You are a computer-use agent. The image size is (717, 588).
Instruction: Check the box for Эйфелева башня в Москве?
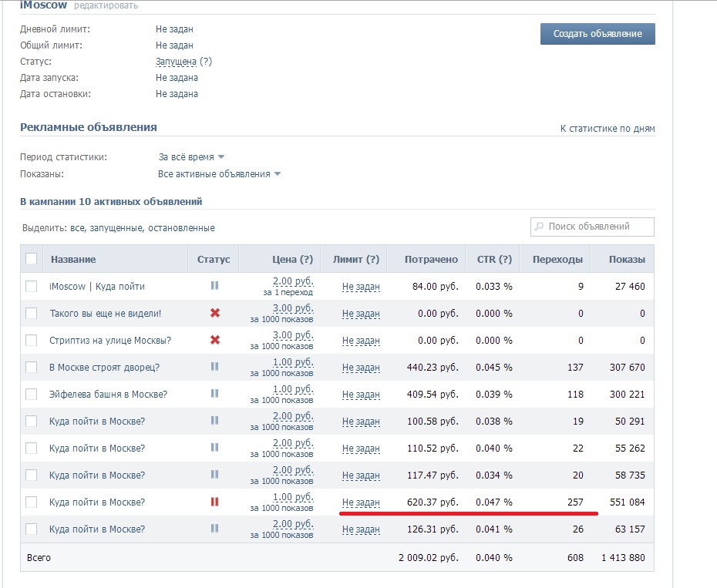(31, 394)
